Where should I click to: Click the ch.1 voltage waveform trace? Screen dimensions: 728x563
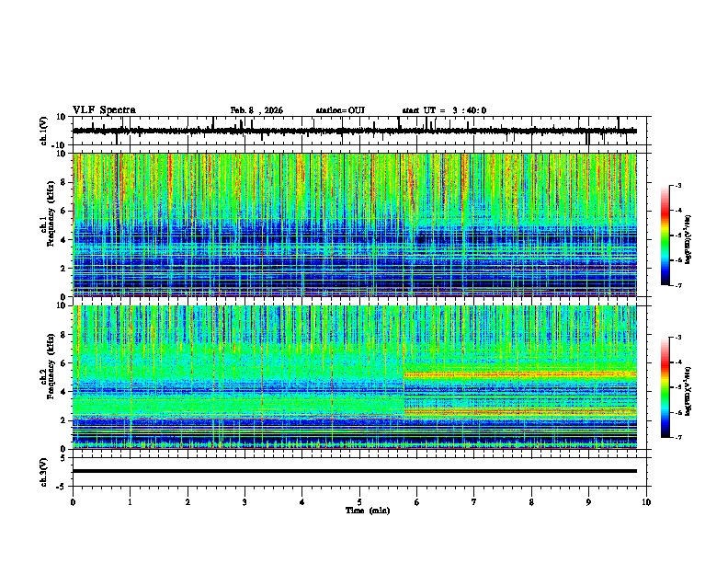click(354, 131)
